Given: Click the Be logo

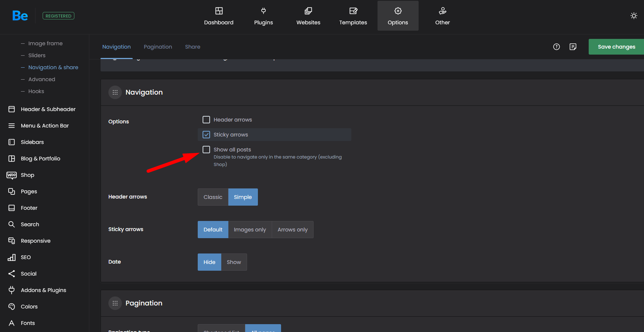Looking at the screenshot, I should pos(20,16).
